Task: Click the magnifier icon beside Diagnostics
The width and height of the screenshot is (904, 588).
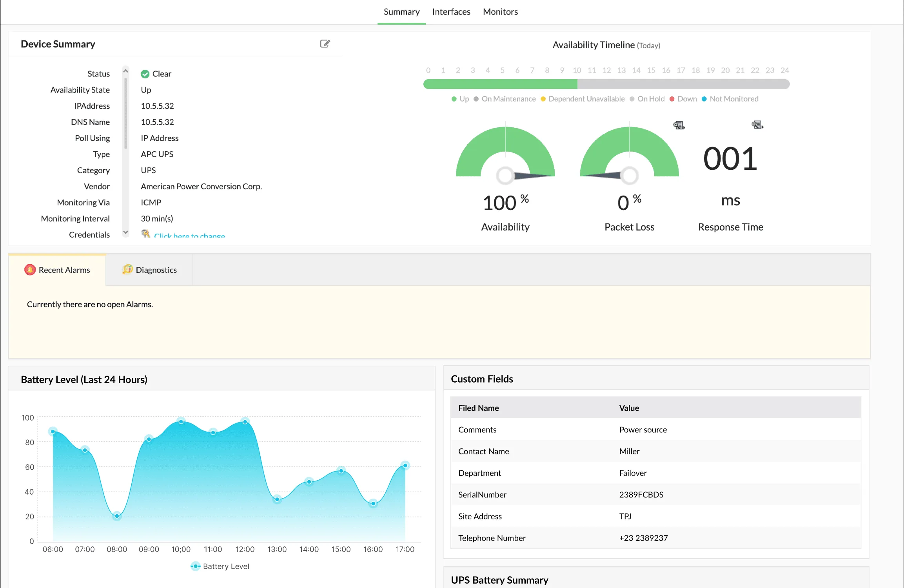Action: pyautogui.click(x=127, y=270)
